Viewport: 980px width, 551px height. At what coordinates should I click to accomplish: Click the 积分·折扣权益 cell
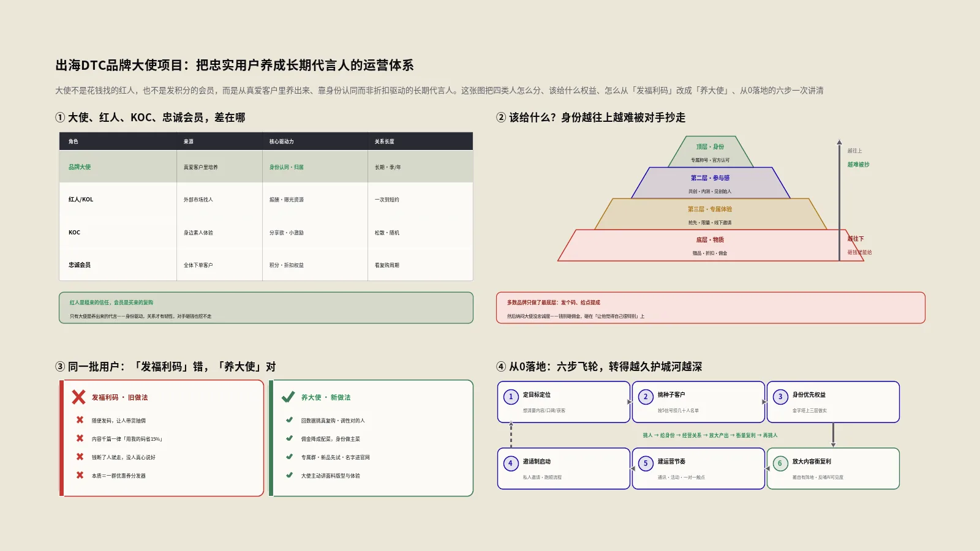coord(315,264)
